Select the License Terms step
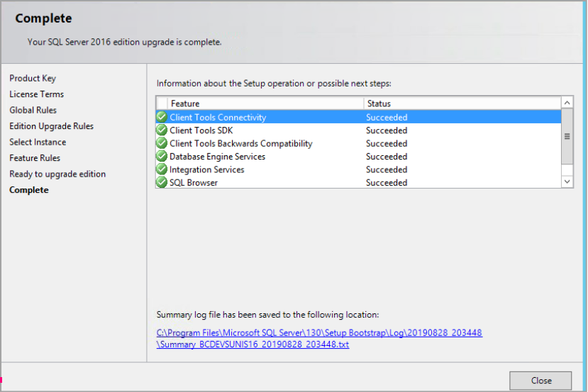Viewport: 588px width, 392px height. click(37, 94)
